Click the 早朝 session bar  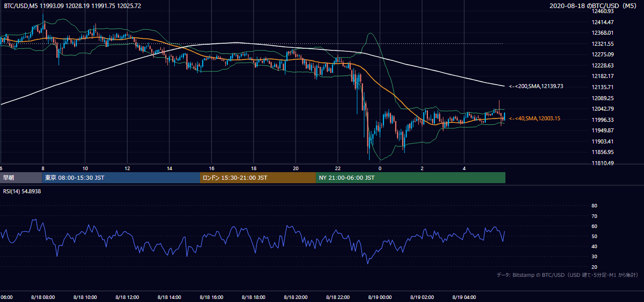point(21,178)
